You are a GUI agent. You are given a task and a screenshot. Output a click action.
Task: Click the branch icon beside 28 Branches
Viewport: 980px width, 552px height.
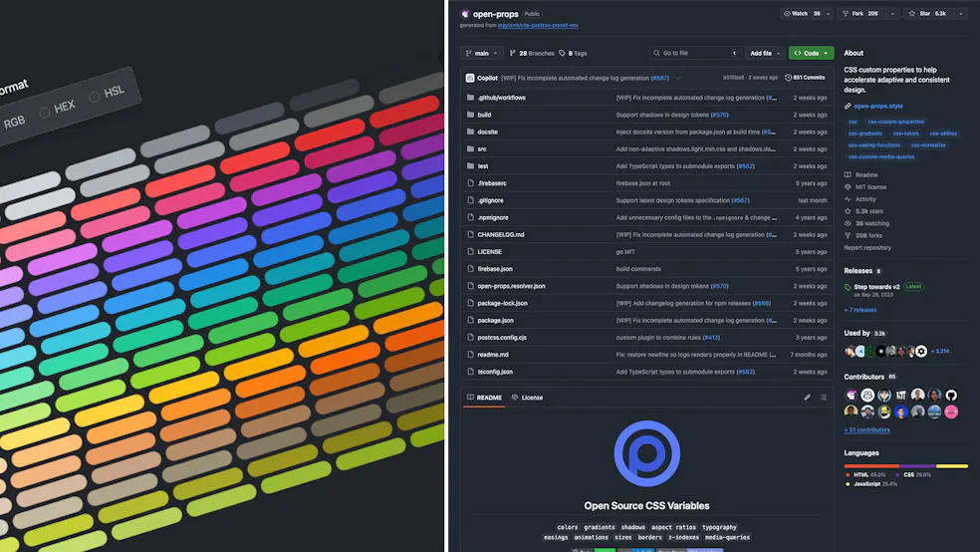[513, 53]
